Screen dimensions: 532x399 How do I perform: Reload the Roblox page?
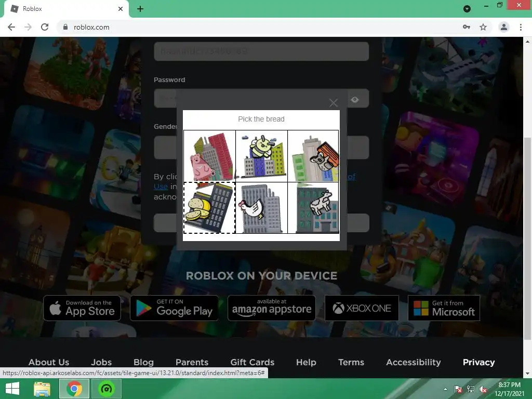point(45,27)
